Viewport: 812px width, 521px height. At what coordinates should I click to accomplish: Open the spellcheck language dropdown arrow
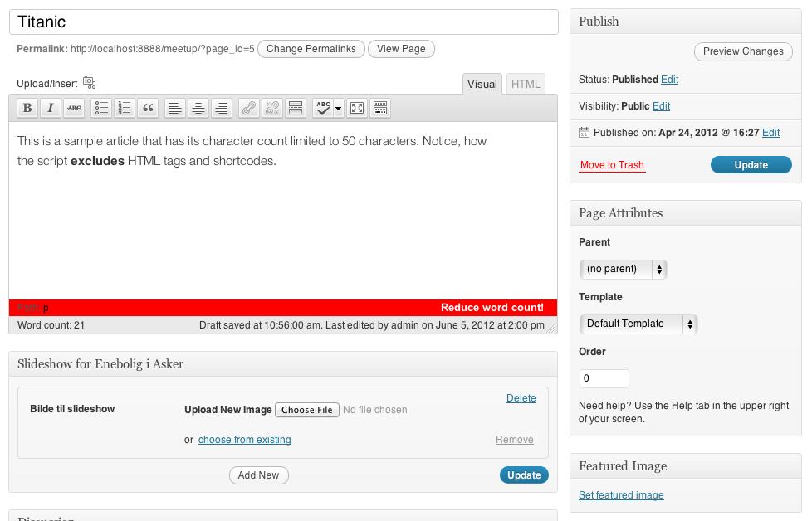(x=338, y=108)
